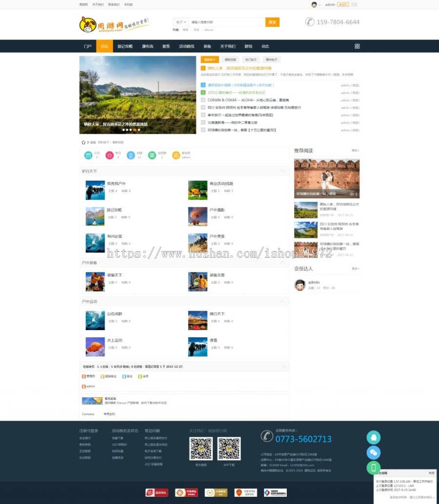Collapse the 驴行天下 forum section
The image size is (439, 504).
point(282,171)
